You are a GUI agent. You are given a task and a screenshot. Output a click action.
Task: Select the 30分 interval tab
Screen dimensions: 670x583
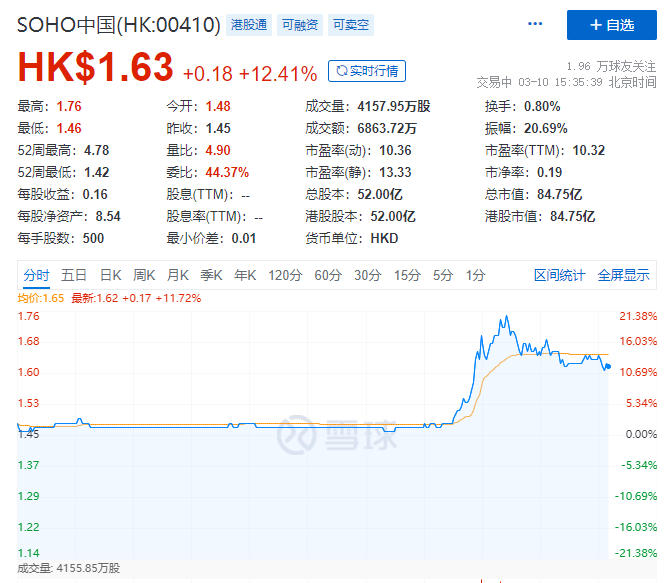pyautogui.click(x=367, y=275)
